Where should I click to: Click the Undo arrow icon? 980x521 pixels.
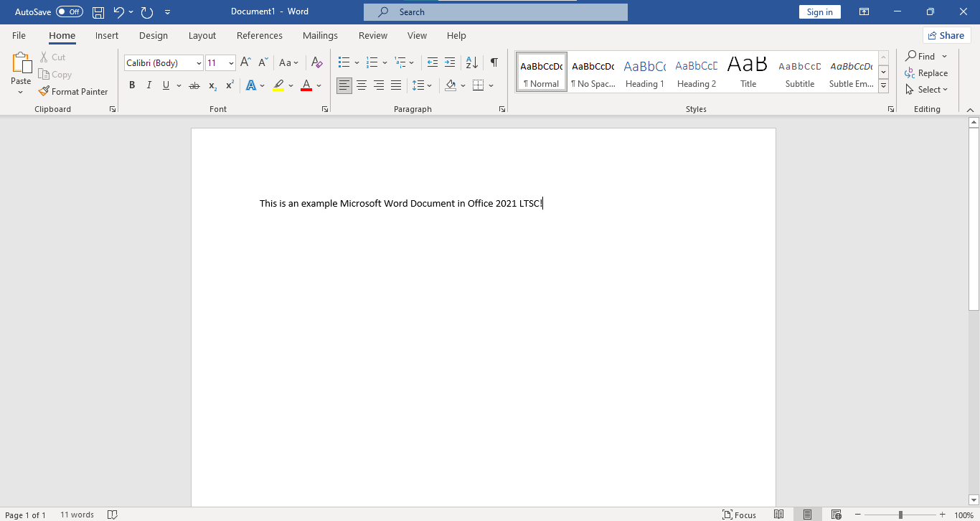pyautogui.click(x=119, y=12)
